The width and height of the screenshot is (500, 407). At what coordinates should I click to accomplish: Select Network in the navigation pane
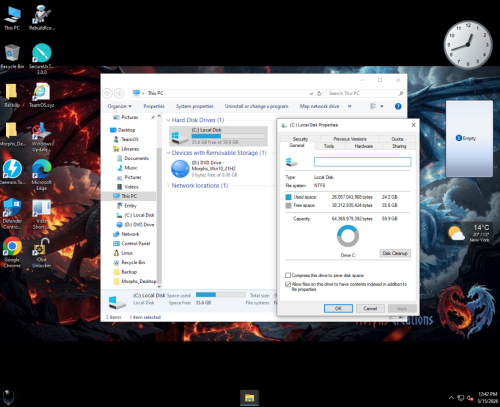pos(130,234)
